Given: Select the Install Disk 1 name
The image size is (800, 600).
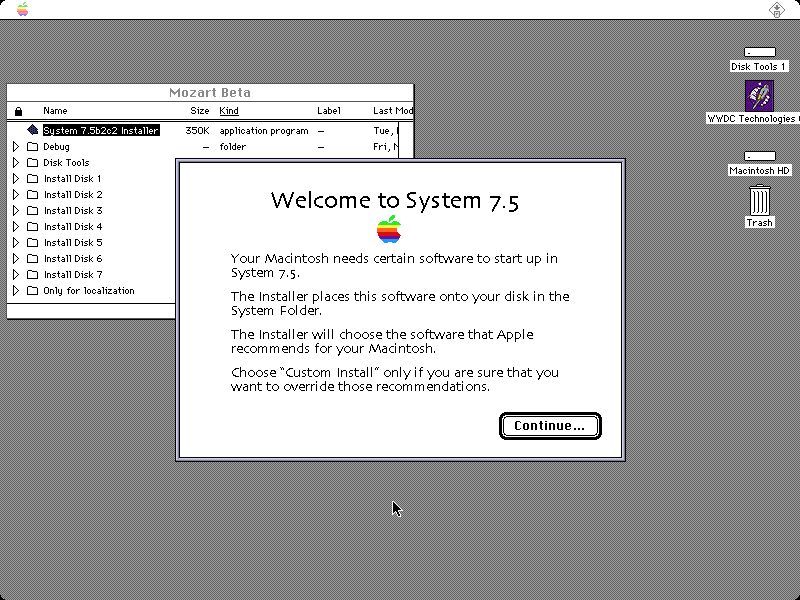Looking at the screenshot, I should tap(72, 179).
